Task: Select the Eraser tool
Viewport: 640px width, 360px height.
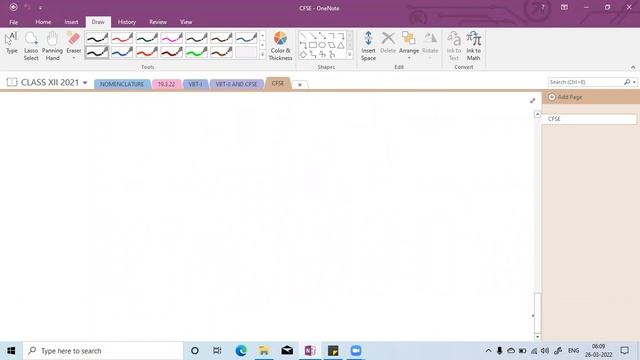Action: pyautogui.click(x=74, y=42)
